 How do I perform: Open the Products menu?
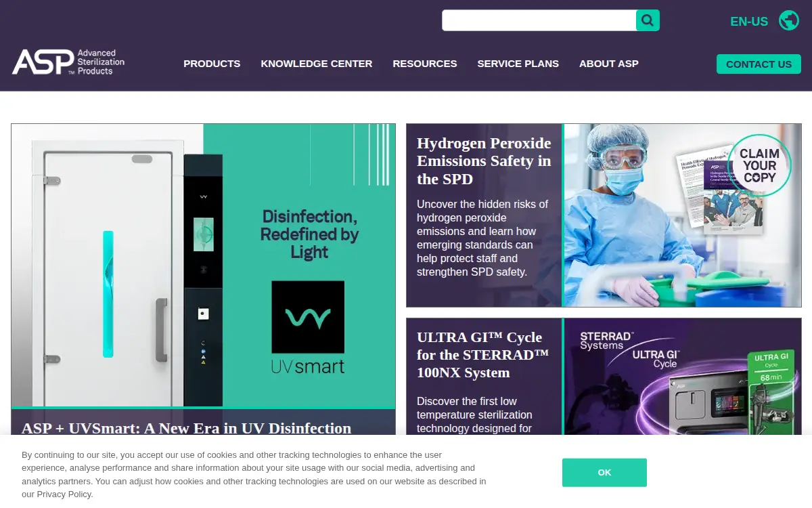[212, 64]
